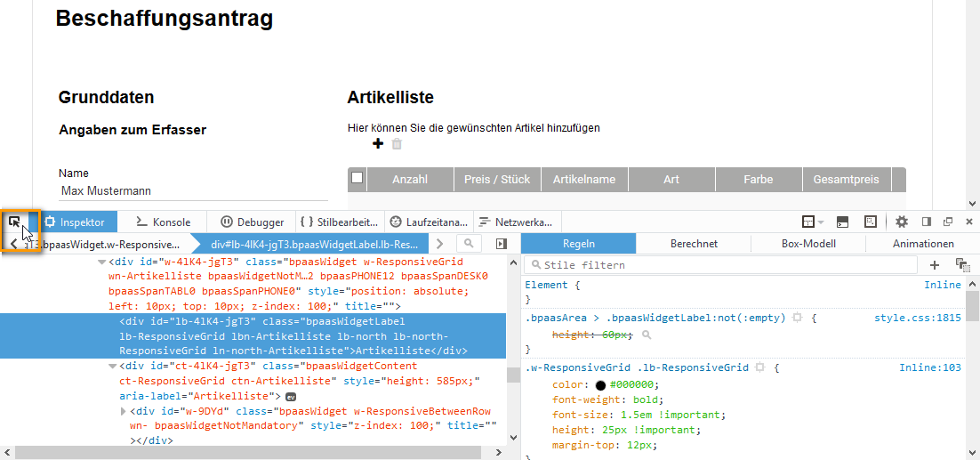The height and width of the screenshot is (460, 980).
Task: Open the Box-Modell tab
Action: coord(807,243)
